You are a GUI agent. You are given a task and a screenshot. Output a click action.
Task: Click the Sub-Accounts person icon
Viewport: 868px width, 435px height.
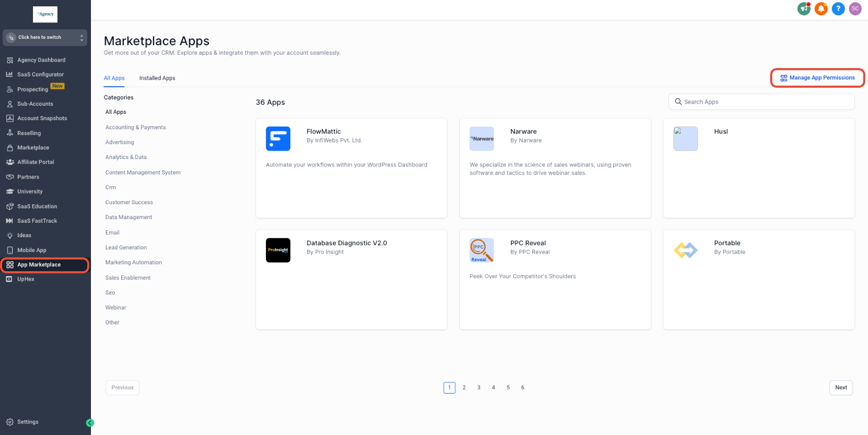(x=10, y=104)
